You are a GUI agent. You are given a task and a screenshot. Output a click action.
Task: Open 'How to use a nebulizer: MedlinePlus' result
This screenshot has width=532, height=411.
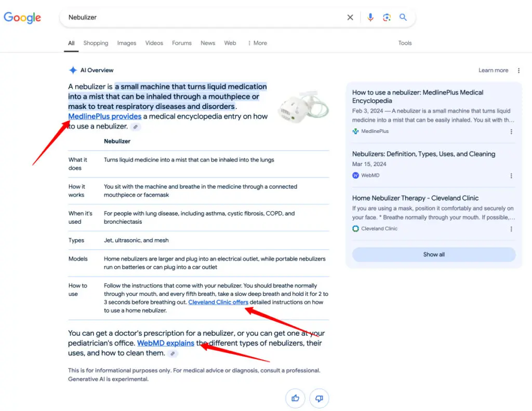click(x=418, y=97)
